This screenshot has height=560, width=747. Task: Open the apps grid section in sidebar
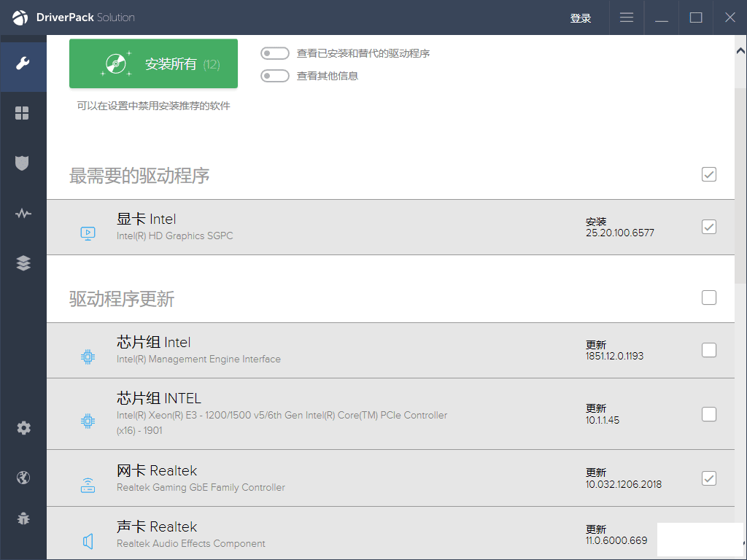pyautogui.click(x=22, y=113)
